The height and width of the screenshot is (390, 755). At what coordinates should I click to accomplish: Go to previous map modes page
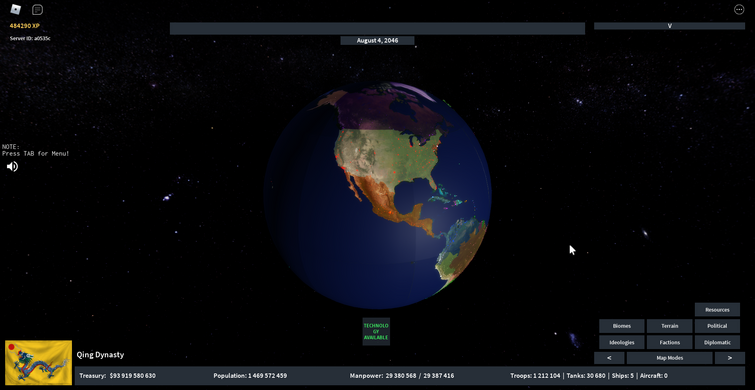click(x=609, y=358)
